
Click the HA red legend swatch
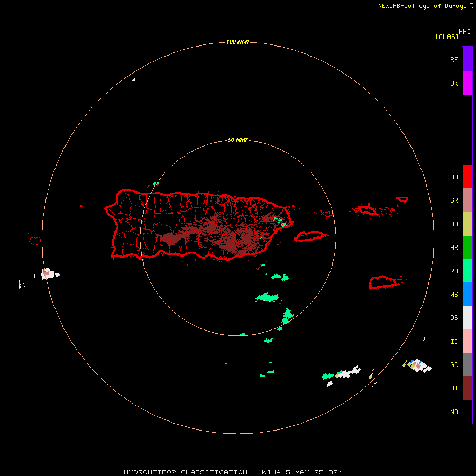click(x=467, y=177)
